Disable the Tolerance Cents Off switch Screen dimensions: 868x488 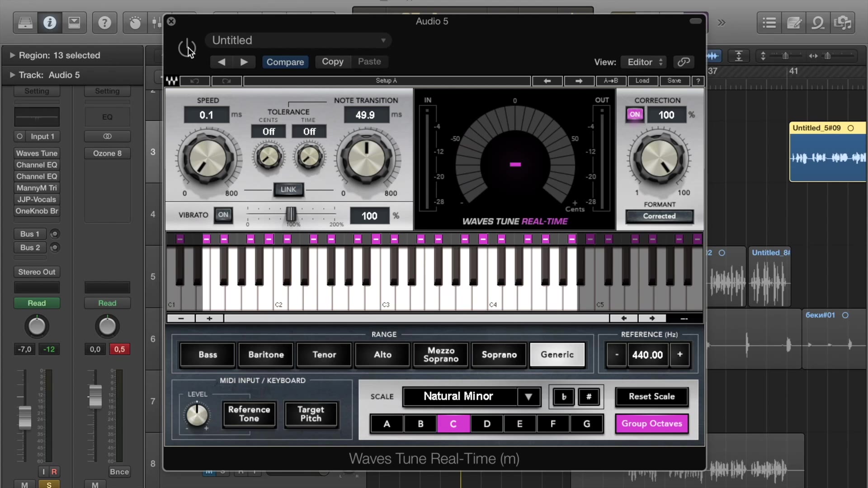point(268,131)
